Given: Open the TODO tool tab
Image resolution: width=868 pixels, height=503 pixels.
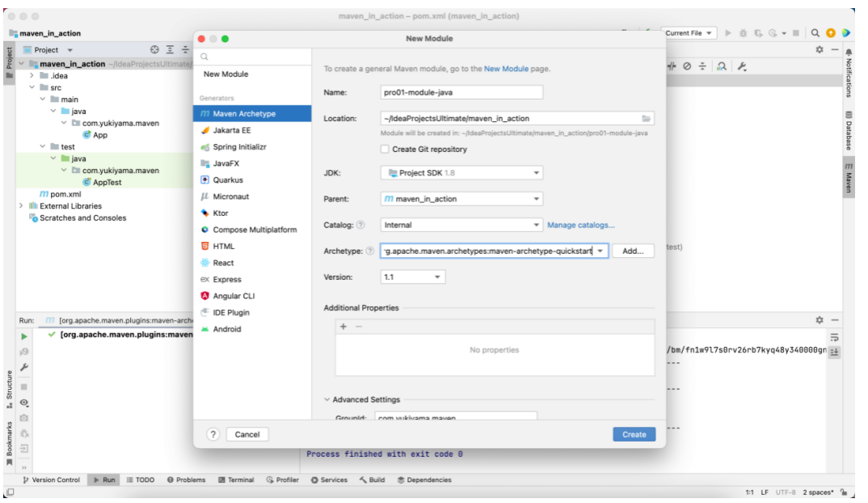Looking at the screenshot, I should coord(140,480).
